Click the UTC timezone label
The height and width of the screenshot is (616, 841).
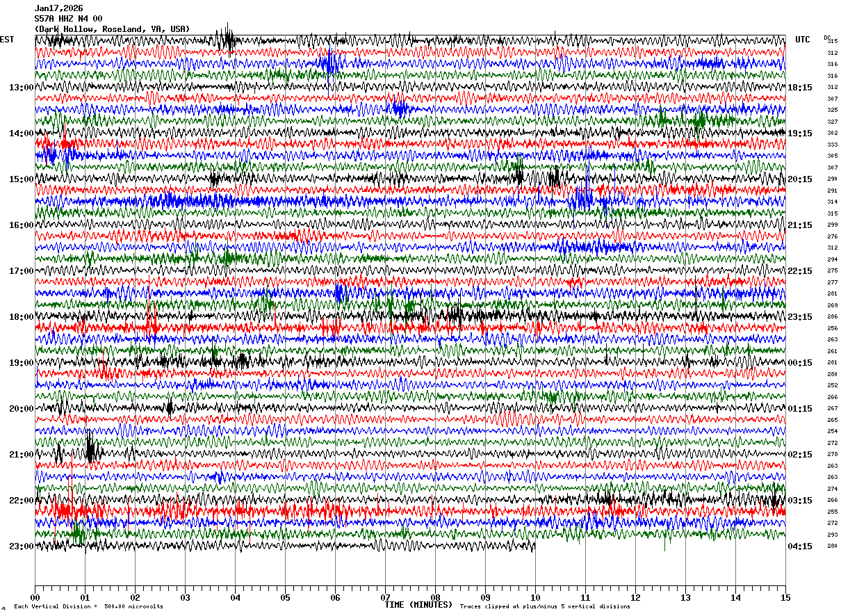[x=803, y=40]
